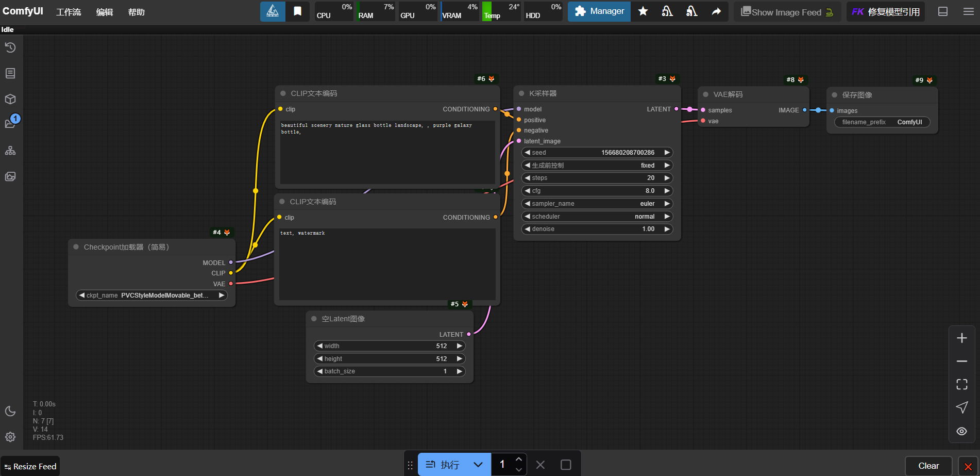980x476 pixels.
Task: Open the 工作流 menu
Action: [69, 12]
